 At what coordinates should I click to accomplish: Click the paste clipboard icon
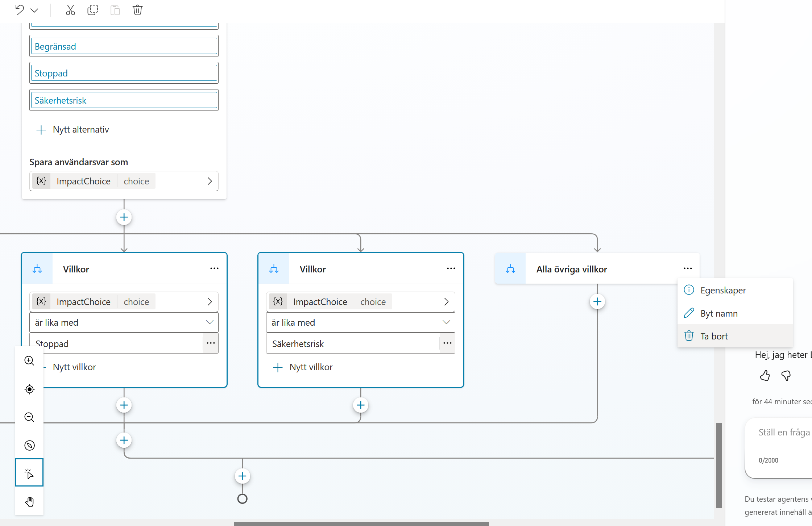point(115,10)
